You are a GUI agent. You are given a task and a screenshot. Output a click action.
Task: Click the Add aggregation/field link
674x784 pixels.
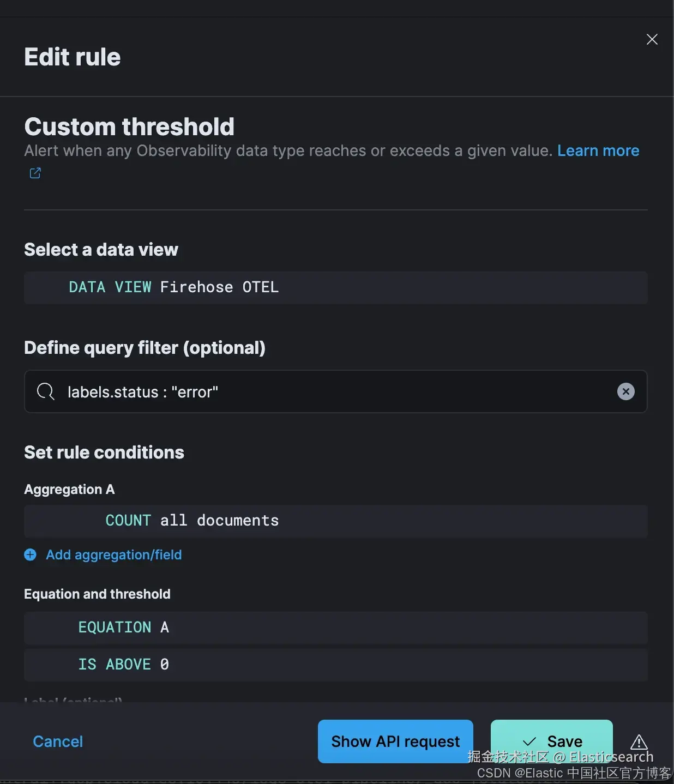click(113, 554)
